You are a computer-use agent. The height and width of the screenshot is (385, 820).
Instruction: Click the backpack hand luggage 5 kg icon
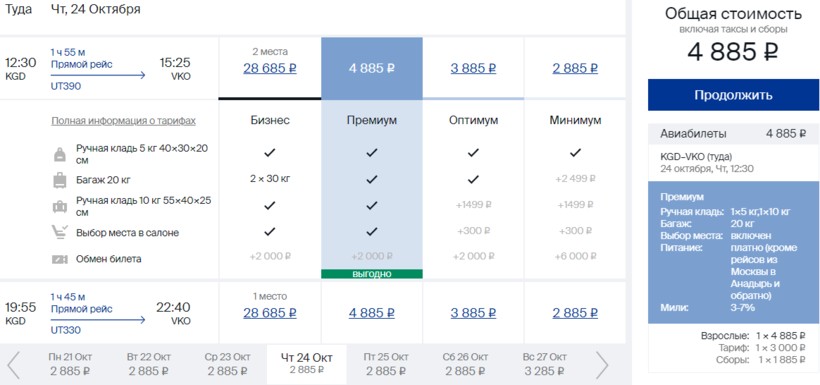[60, 154]
